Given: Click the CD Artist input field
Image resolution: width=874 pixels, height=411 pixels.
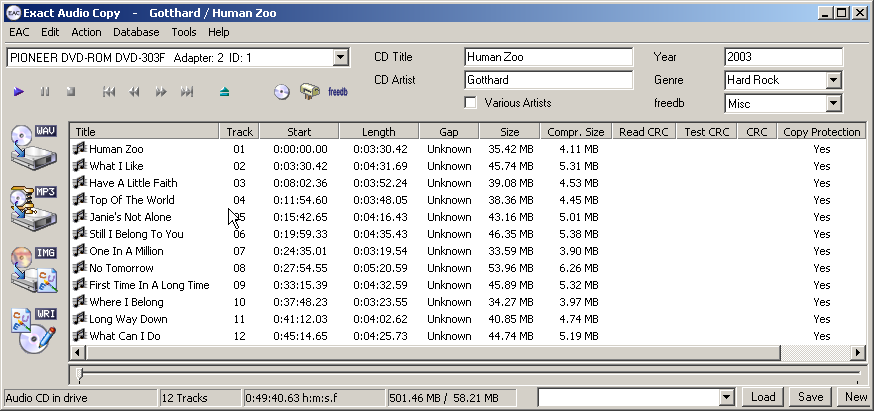Looking at the screenshot, I should (548, 80).
